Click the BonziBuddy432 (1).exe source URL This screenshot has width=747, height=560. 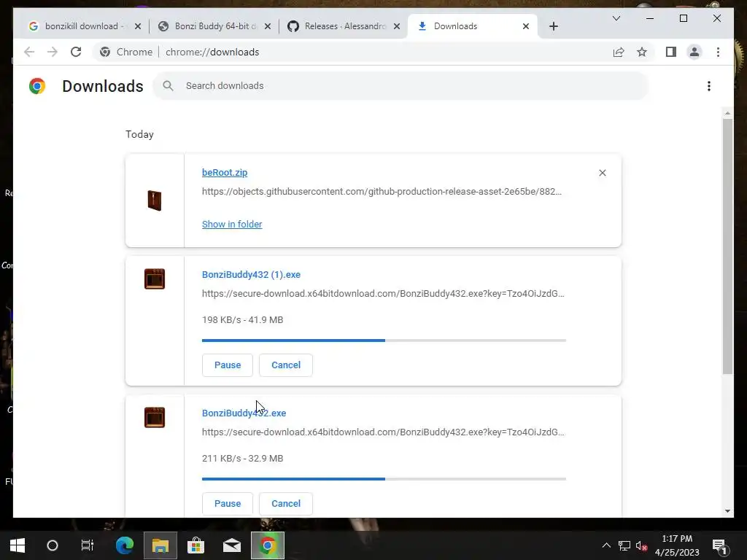383,294
